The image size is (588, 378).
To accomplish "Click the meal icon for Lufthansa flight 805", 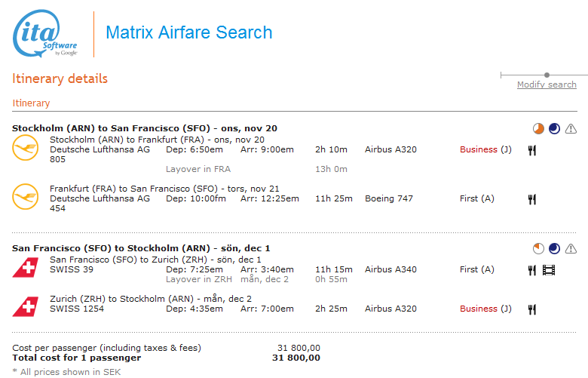I will tap(531, 150).
